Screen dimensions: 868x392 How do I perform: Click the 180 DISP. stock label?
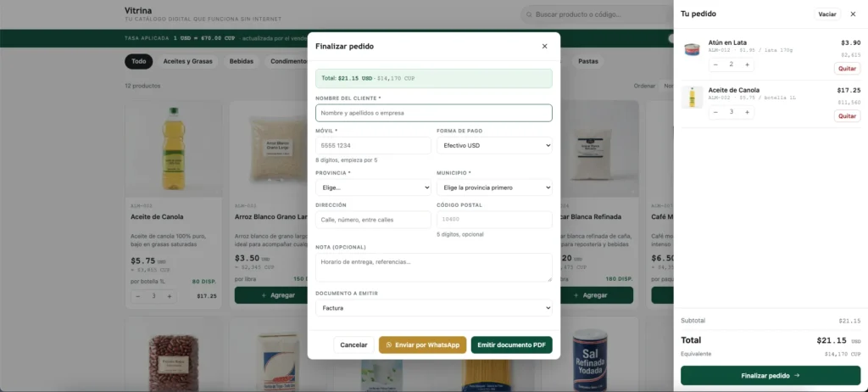tap(620, 279)
